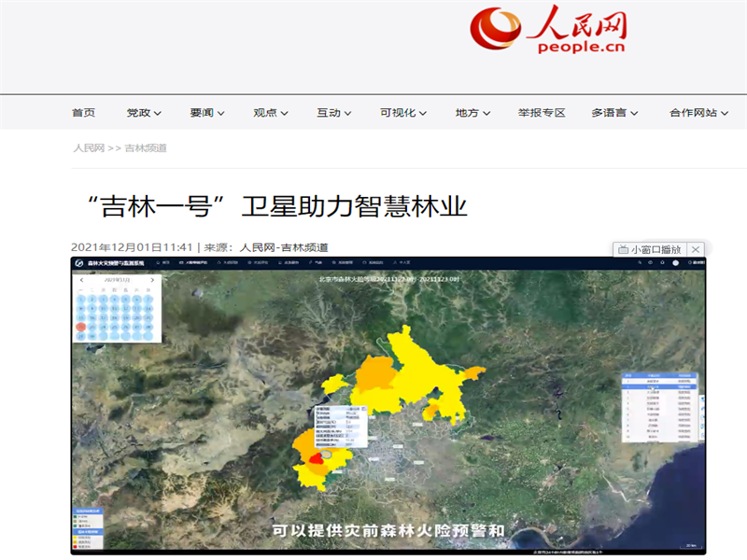Click the 人民网 breadcrumb link
747x560 pixels.
point(89,148)
